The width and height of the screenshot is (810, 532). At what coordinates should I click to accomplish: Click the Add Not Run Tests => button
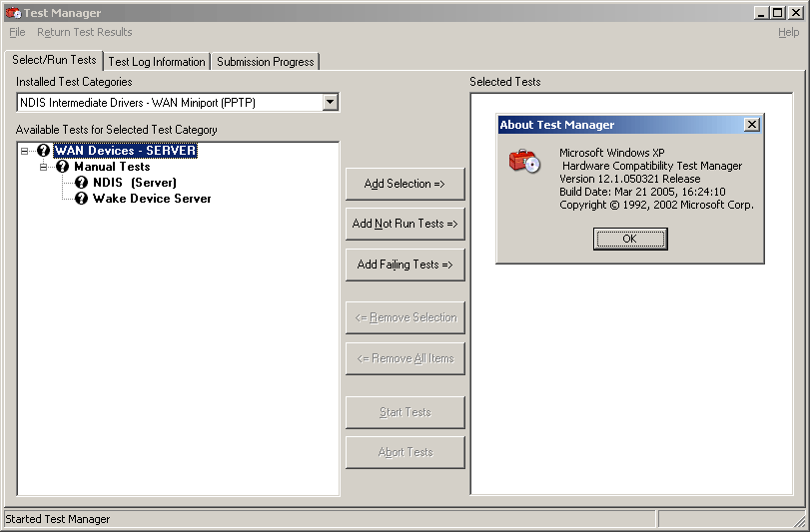(x=405, y=224)
